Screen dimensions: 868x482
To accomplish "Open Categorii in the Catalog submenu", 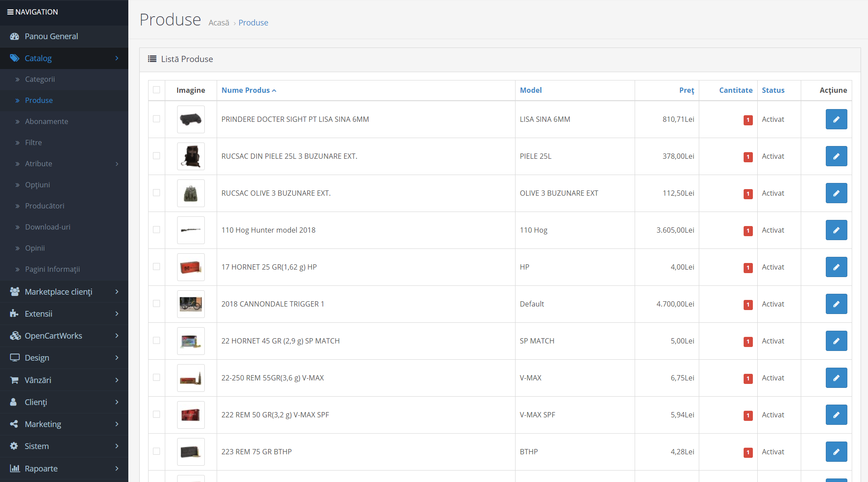I will coord(40,79).
